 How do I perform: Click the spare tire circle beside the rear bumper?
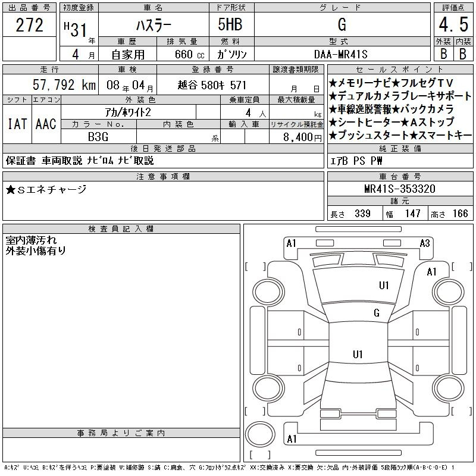point(260,435)
